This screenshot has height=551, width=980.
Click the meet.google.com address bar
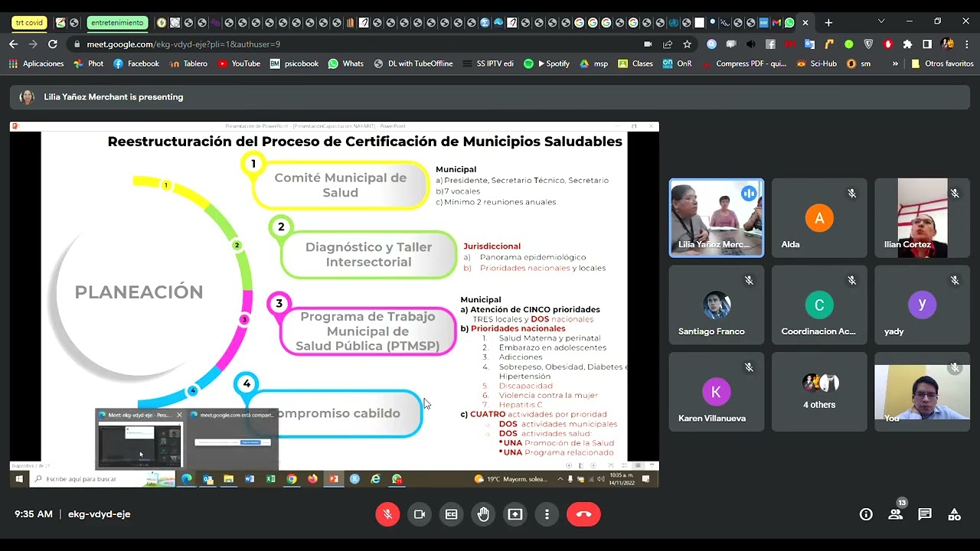352,44
